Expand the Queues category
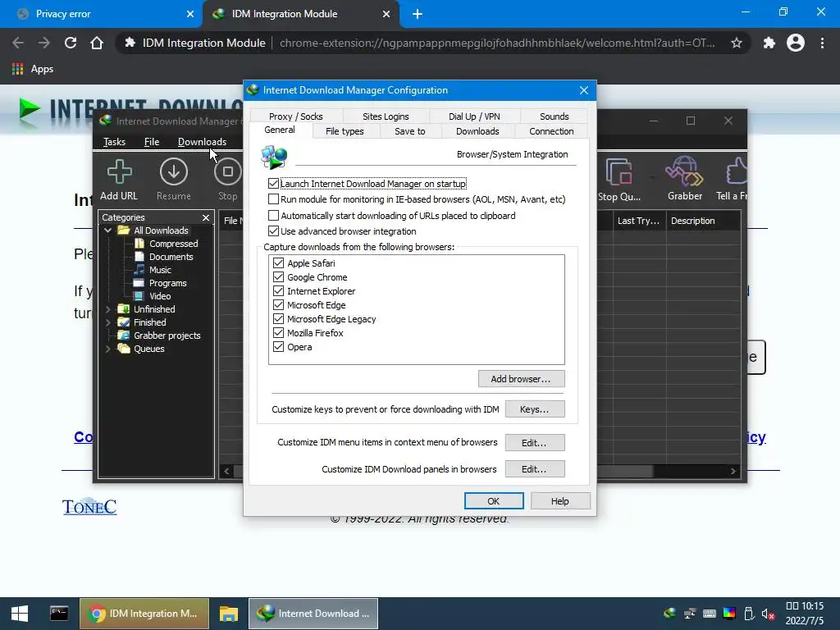 pyautogui.click(x=107, y=349)
